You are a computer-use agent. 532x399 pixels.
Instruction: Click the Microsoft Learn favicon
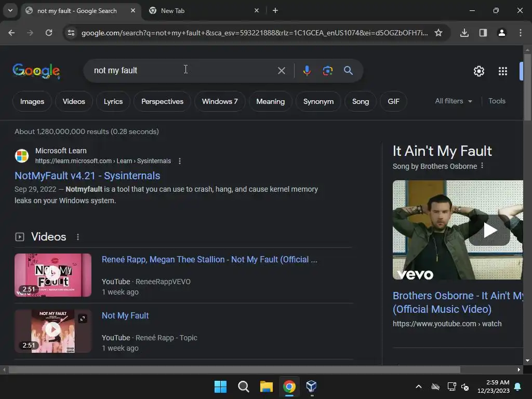click(x=22, y=156)
